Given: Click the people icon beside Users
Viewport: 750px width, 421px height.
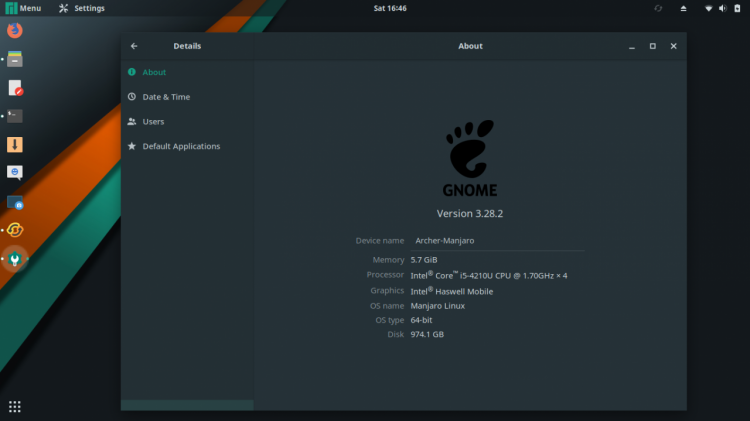Looking at the screenshot, I should 132,122.
